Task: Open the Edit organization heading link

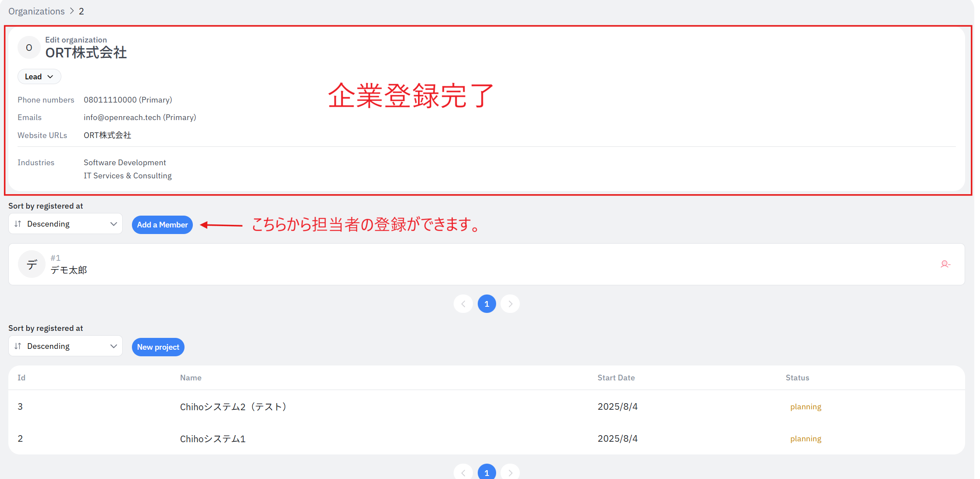Action: [76, 40]
